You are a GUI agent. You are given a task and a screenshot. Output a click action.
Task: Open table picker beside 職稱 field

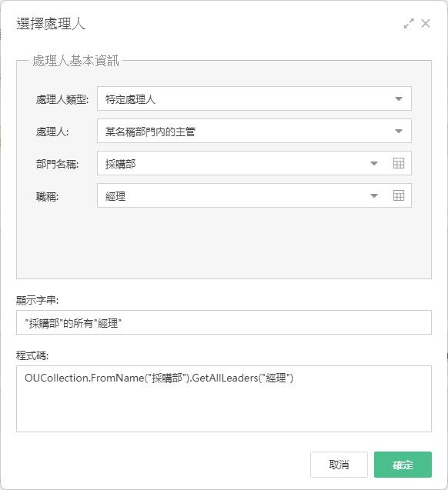(398, 195)
